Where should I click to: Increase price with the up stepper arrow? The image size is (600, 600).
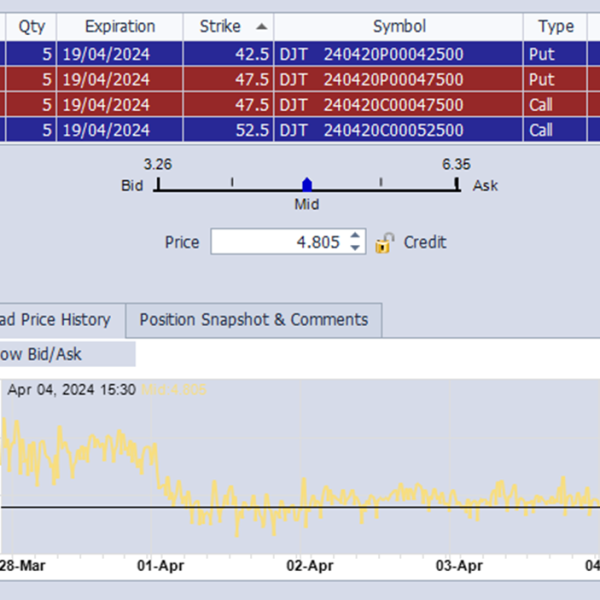[357, 236]
